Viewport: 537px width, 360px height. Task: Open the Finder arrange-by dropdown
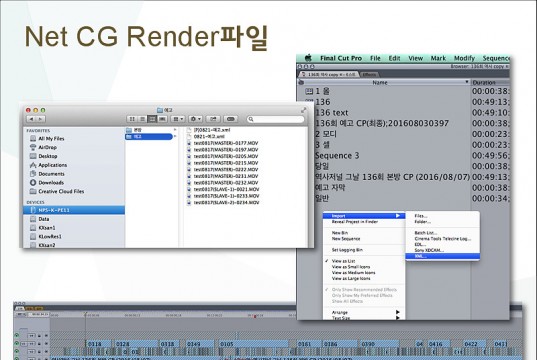click(178, 119)
